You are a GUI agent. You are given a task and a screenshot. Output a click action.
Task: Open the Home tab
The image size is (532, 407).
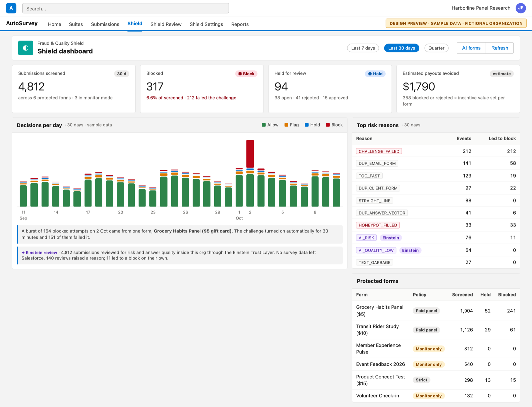[x=54, y=24]
